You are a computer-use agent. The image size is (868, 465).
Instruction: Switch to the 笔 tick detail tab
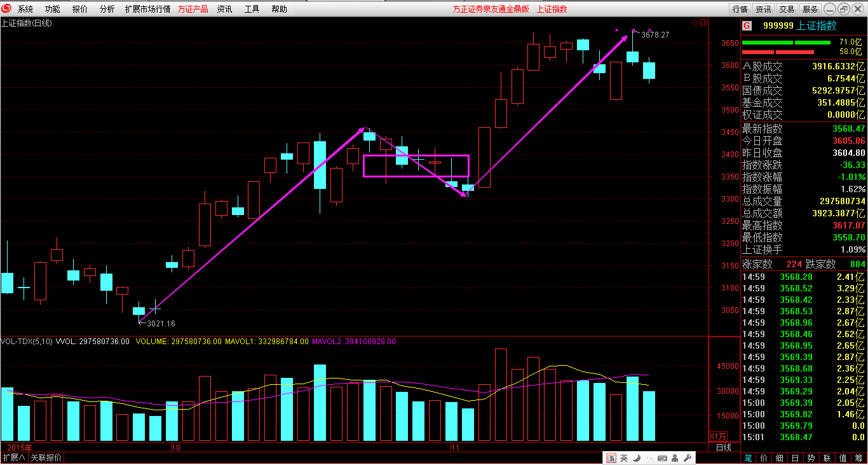coord(749,458)
